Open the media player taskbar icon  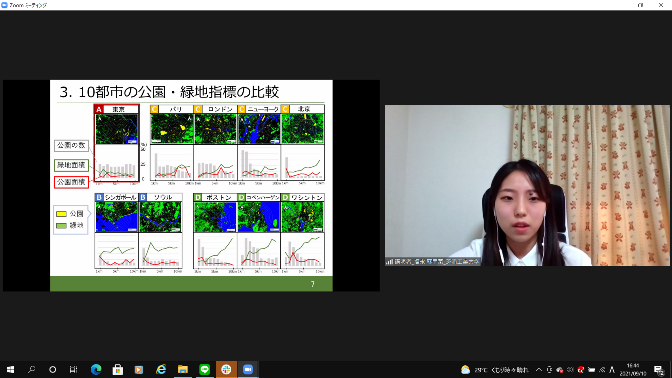point(139,369)
